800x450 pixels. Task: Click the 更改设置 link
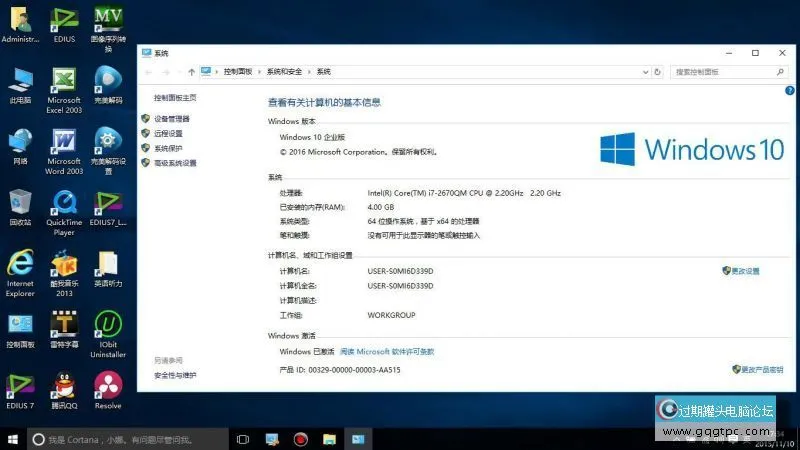point(745,271)
